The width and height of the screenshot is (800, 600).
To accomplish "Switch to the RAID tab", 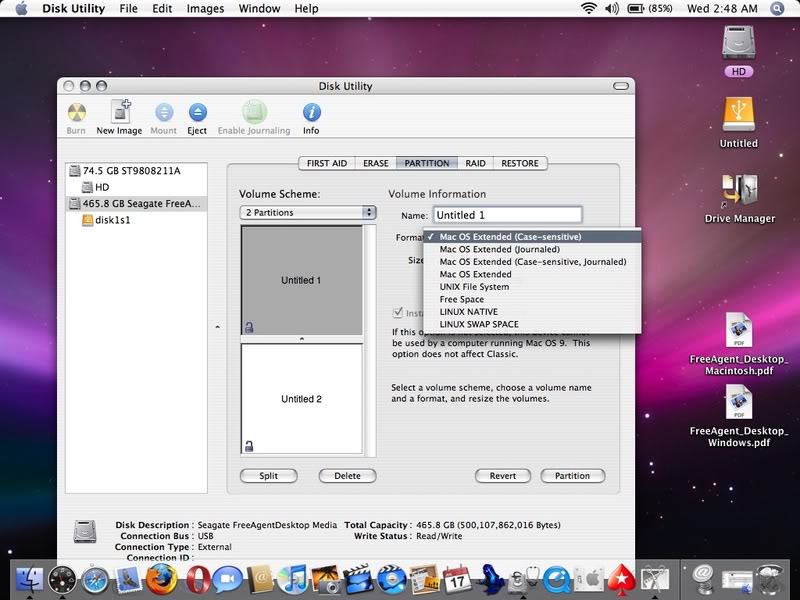I will (476, 163).
